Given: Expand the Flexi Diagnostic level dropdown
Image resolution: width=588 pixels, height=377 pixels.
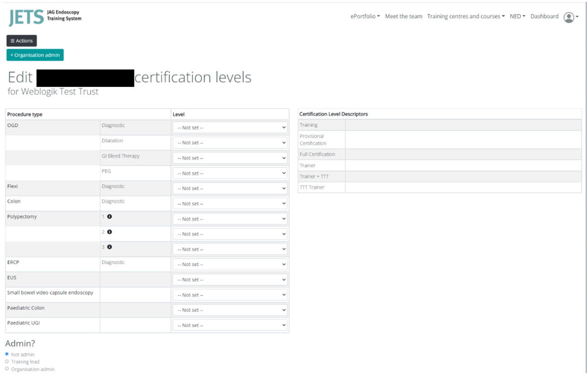Looking at the screenshot, I should click(230, 188).
